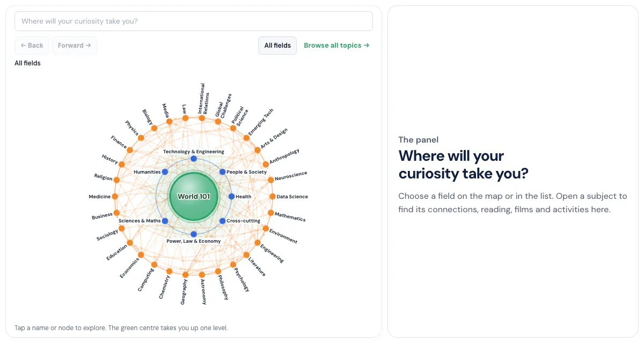Select the People & Society node
The image size is (644, 343).
click(222, 172)
